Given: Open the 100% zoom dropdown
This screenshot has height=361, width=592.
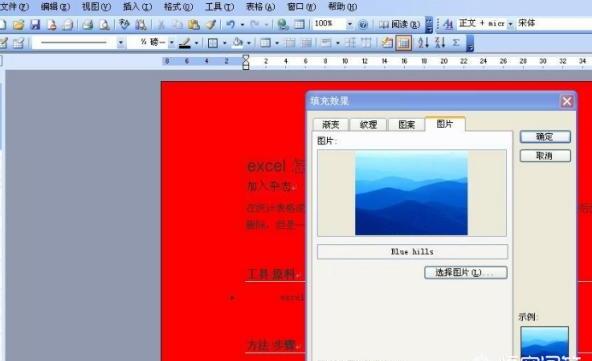Looking at the screenshot, I should tap(350, 24).
